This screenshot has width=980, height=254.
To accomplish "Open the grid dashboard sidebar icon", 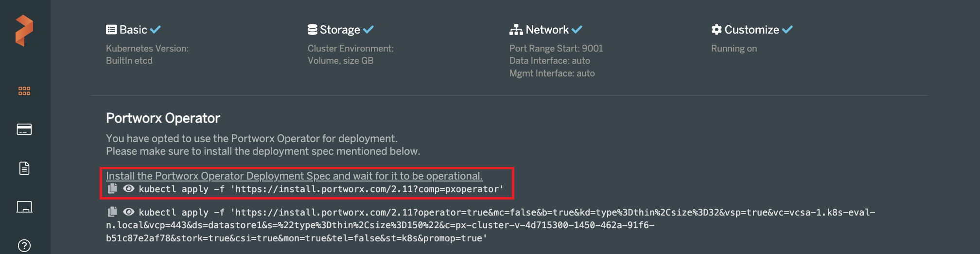I will (24, 91).
